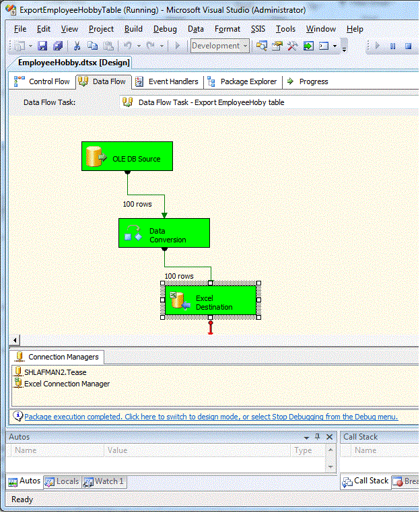Open the Toolbox wrench and hammer icon
Screen dimensions: 420x515
[292, 46]
